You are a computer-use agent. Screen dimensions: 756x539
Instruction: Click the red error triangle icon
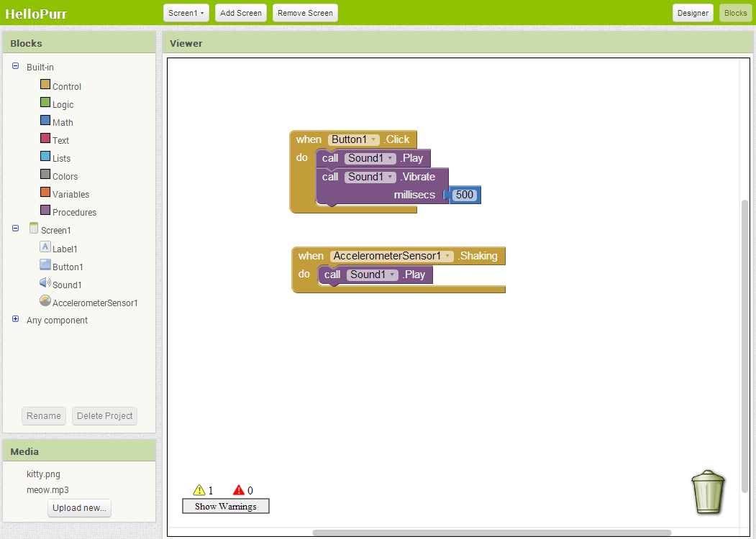[x=239, y=490]
